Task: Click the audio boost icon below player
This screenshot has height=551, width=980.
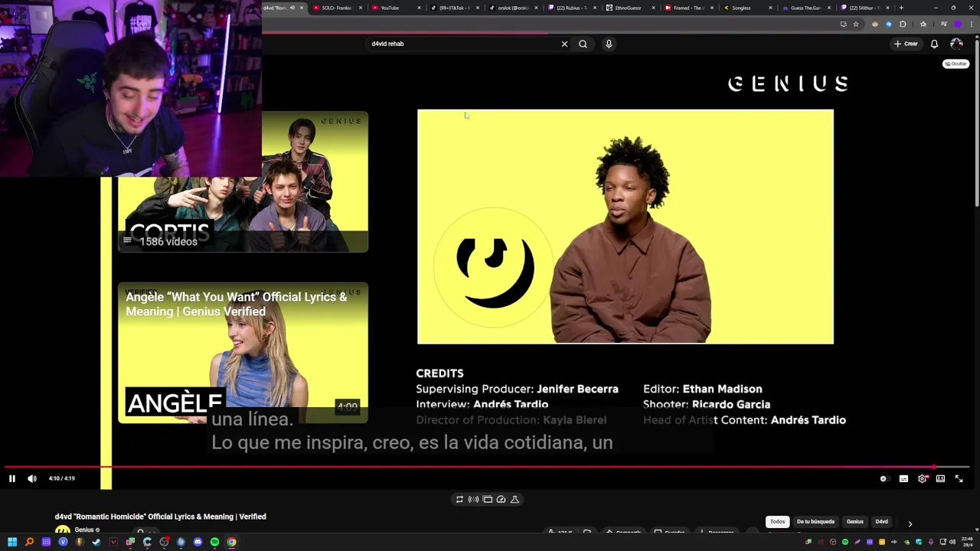Action: point(473,499)
